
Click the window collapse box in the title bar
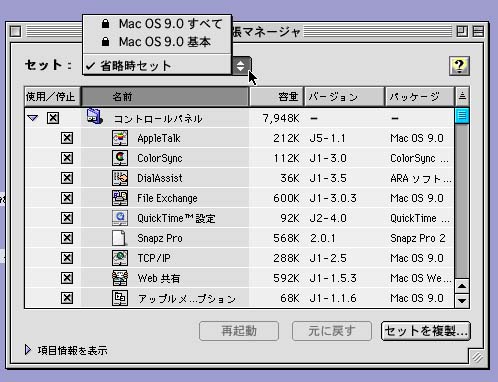478,32
